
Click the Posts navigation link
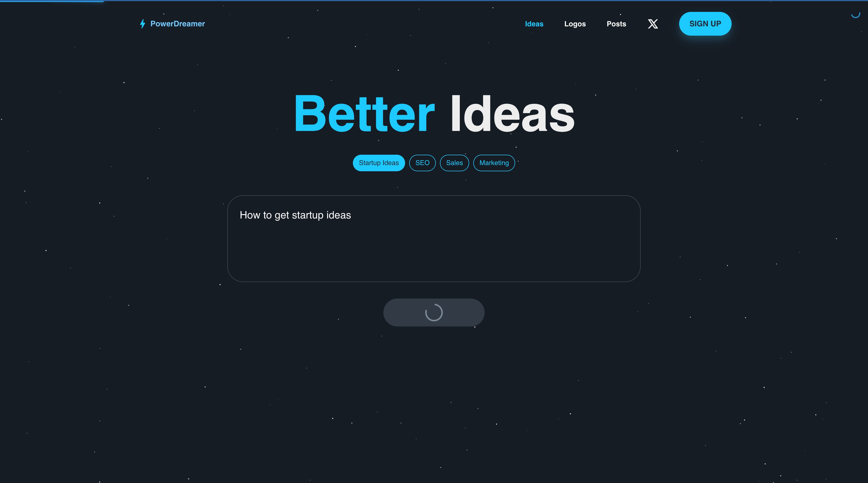tap(616, 24)
